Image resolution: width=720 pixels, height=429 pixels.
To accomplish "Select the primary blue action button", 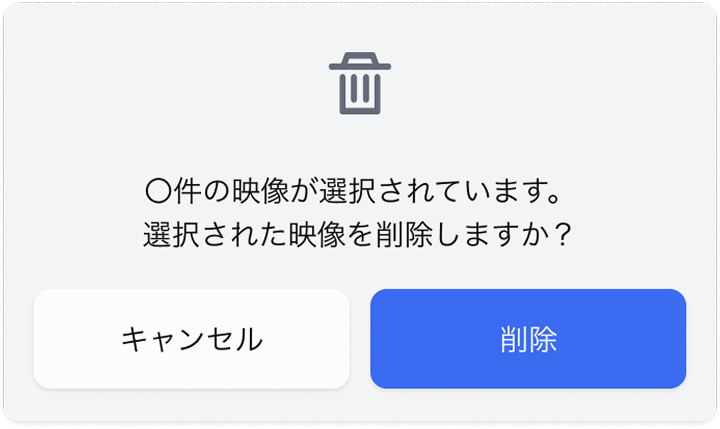I will (528, 339).
